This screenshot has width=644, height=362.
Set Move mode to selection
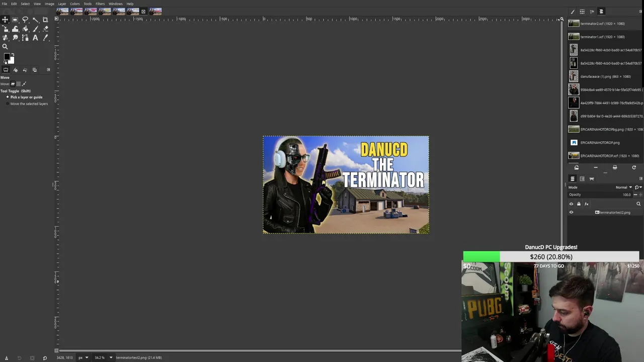pos(19,83)
